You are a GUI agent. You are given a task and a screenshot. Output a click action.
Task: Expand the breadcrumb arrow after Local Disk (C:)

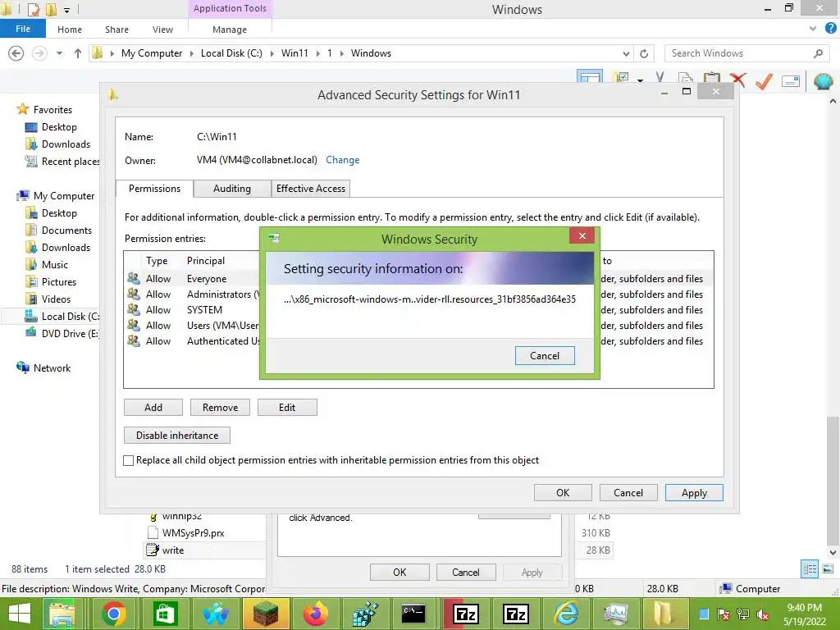272,53
